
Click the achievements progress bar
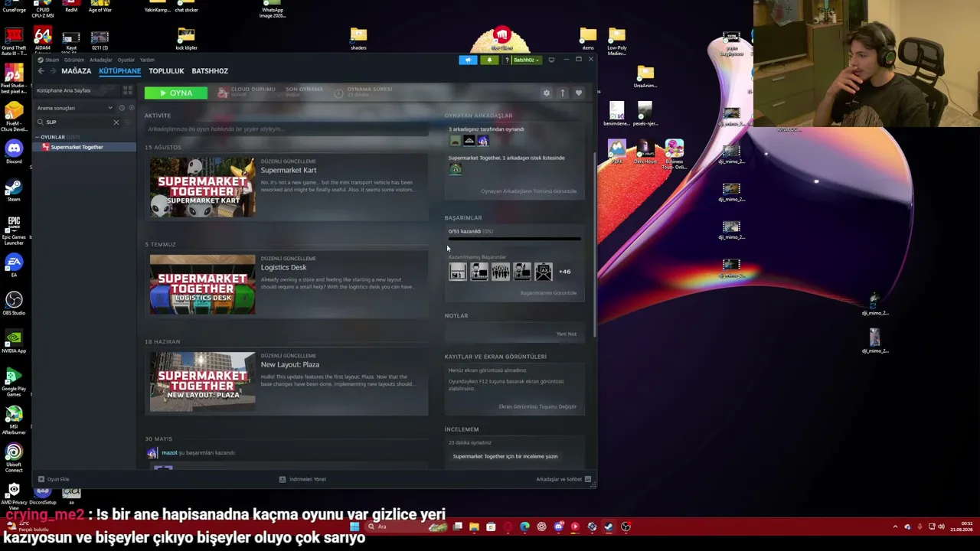[x=514, y=239]
